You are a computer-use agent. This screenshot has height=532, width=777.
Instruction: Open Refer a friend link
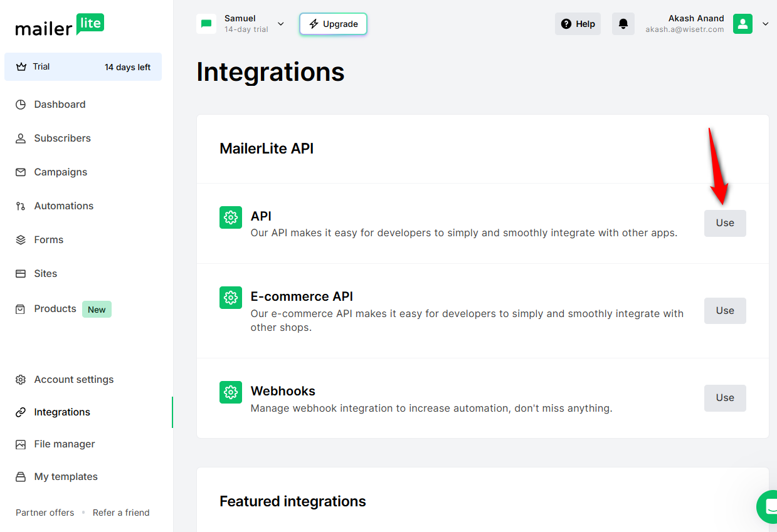121,513
